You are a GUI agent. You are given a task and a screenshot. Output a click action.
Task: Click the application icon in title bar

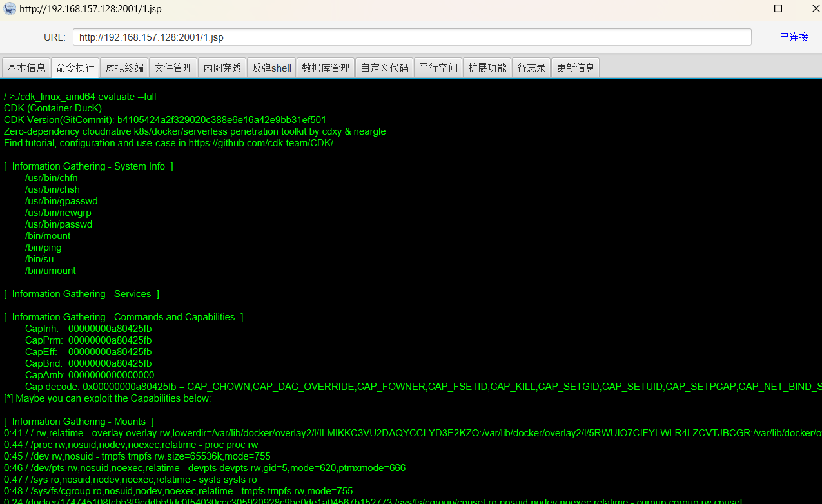pos(10,9)
